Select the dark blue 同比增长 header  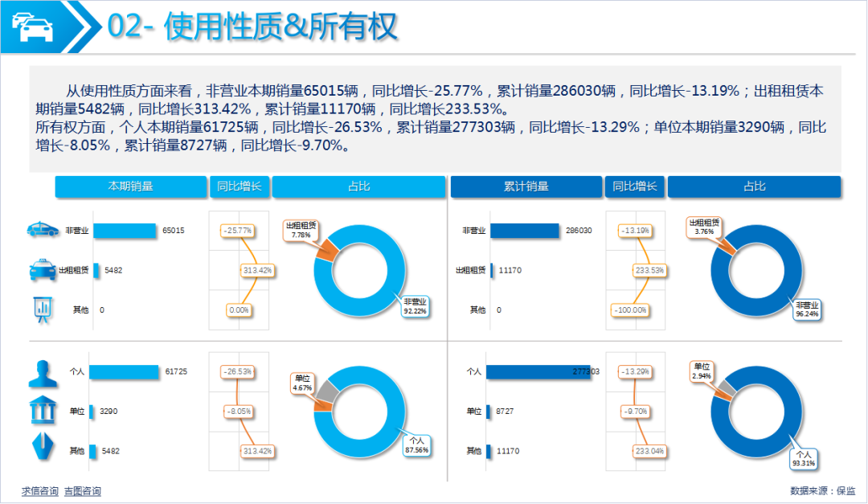634,186
